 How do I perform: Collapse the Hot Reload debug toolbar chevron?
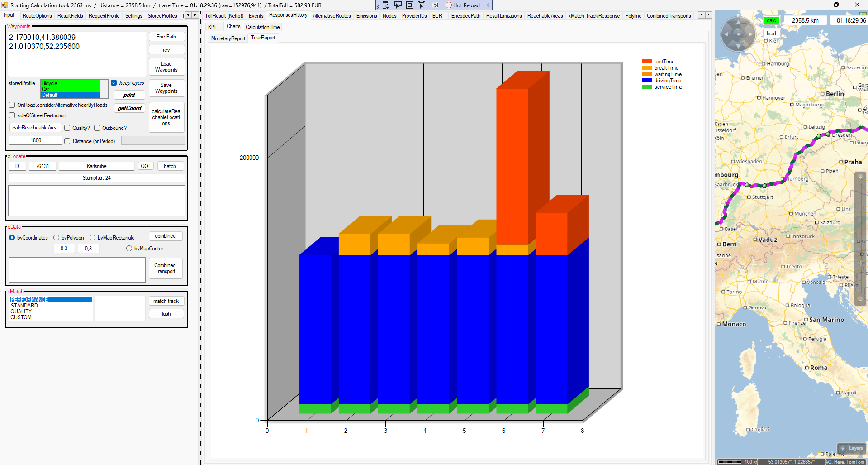[x=488, y=5]
